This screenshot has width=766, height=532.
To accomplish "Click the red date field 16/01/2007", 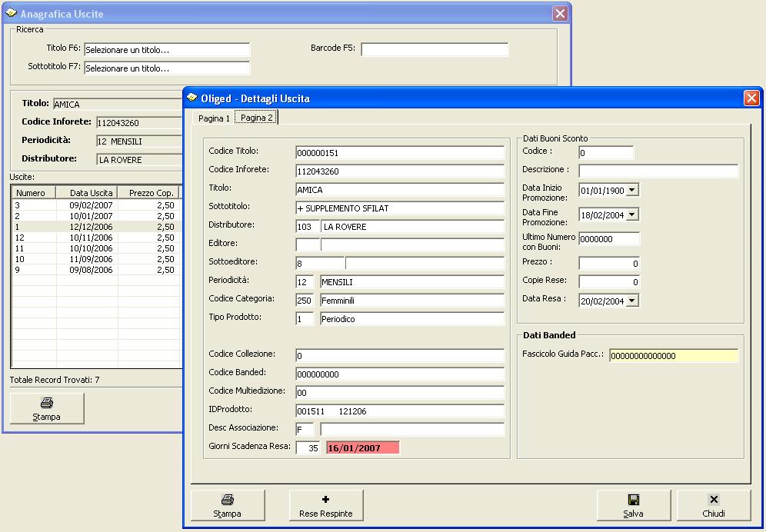I will pyautogui.click(x=363, y=448).
